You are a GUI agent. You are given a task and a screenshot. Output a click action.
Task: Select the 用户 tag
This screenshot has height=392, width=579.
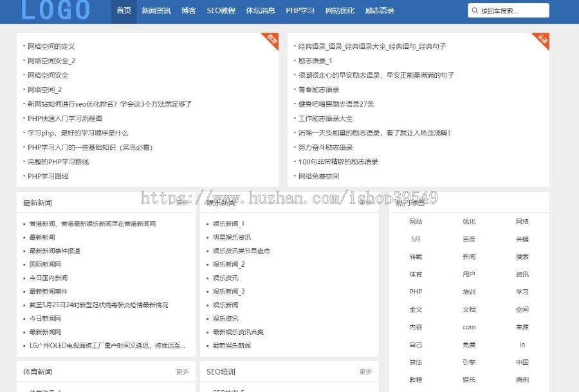tap(469, 274)
